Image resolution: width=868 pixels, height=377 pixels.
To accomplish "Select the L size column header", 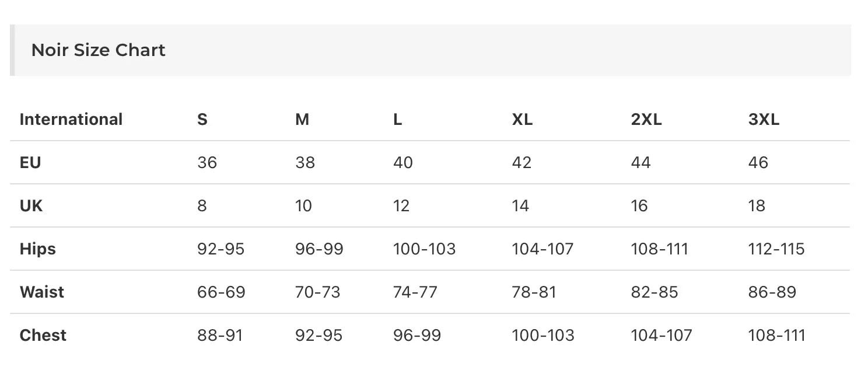I will [x=397, y=119].
